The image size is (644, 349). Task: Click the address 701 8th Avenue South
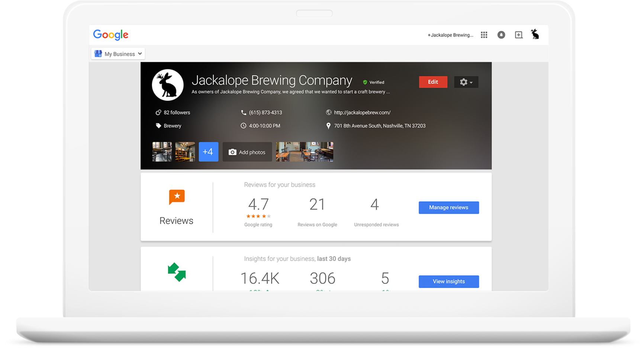pyautogui.click(x=380, y=126)
